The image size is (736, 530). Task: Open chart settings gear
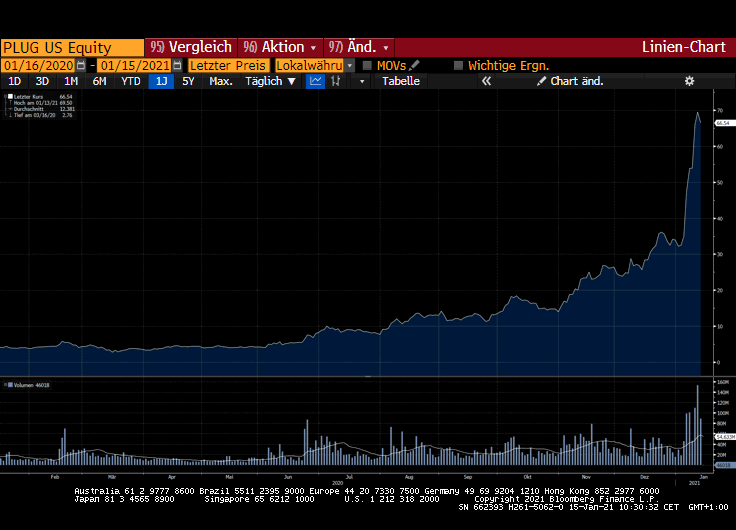point(689,81)
